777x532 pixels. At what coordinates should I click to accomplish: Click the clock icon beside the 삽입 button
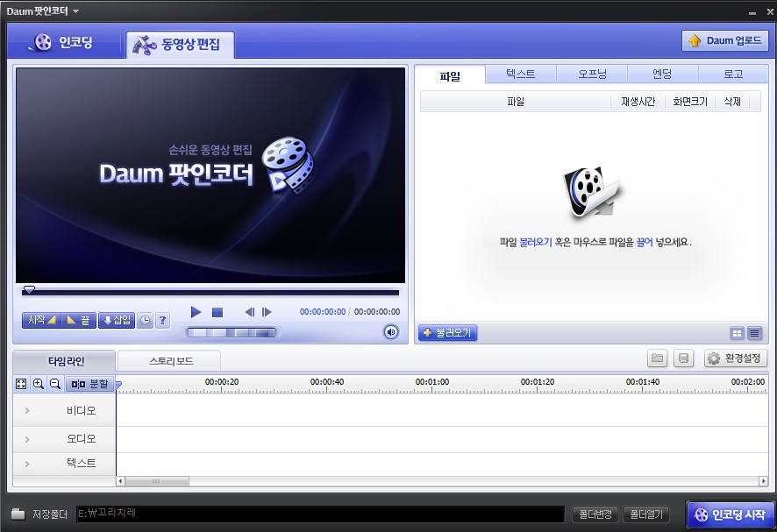(x=143, y=320)
